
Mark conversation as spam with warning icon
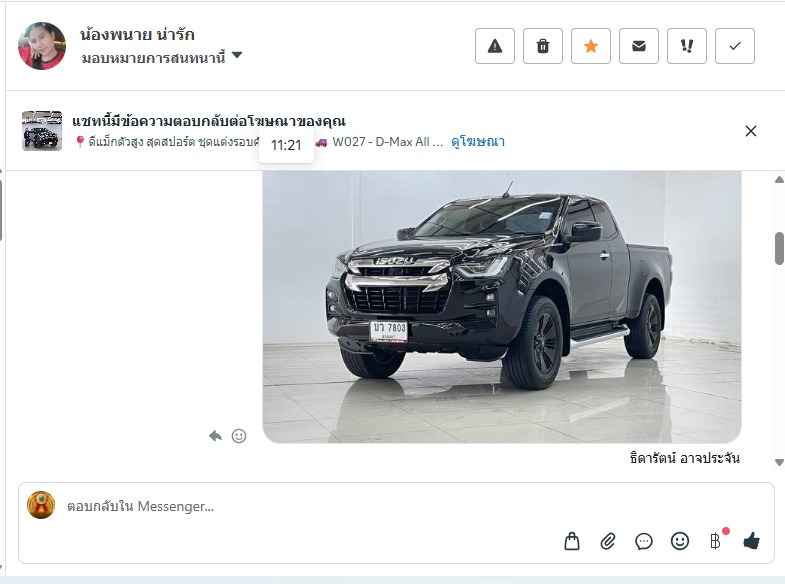[495, 46]
